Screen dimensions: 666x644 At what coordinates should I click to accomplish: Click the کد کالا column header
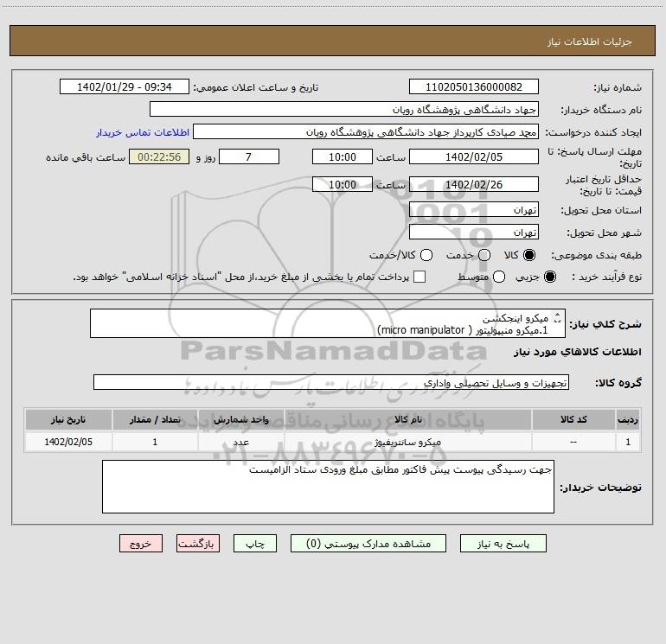pos(573,419)
